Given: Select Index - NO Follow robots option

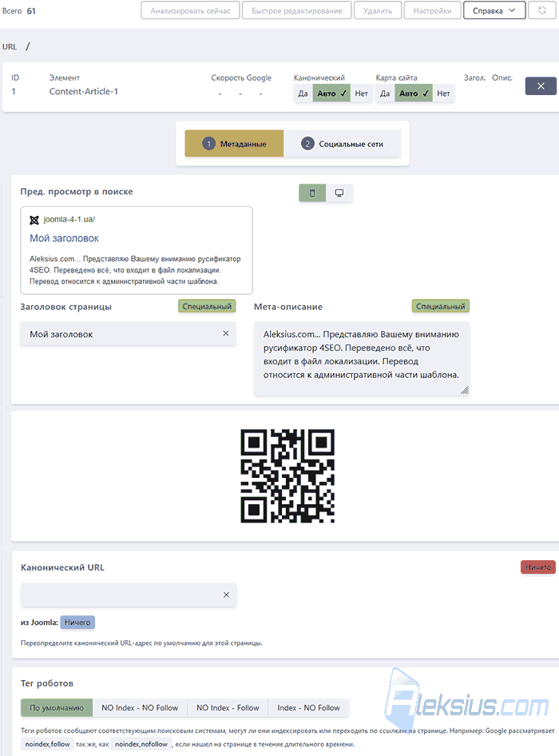Looking at the screenshot, I should click(x=308, y=708).
